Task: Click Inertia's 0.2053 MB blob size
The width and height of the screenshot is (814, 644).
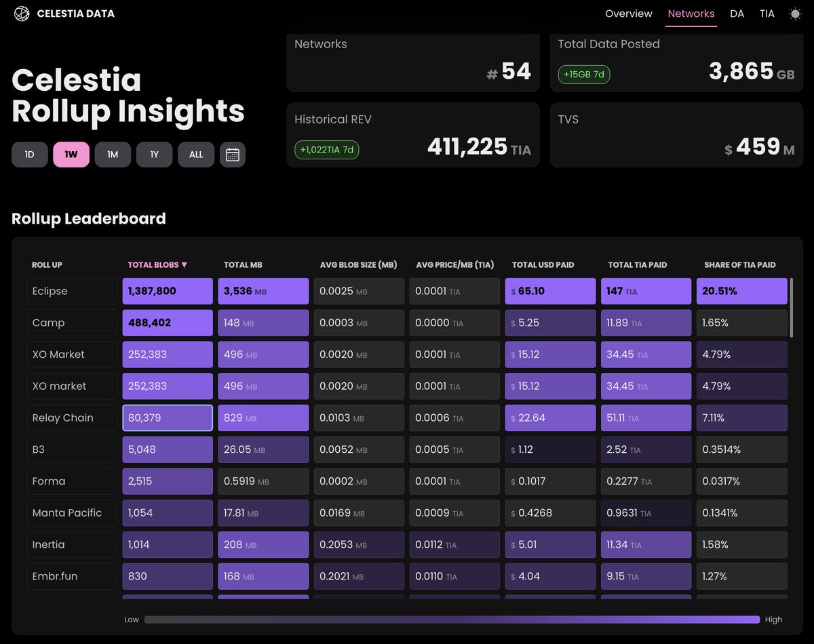Action: coord(360,544)
